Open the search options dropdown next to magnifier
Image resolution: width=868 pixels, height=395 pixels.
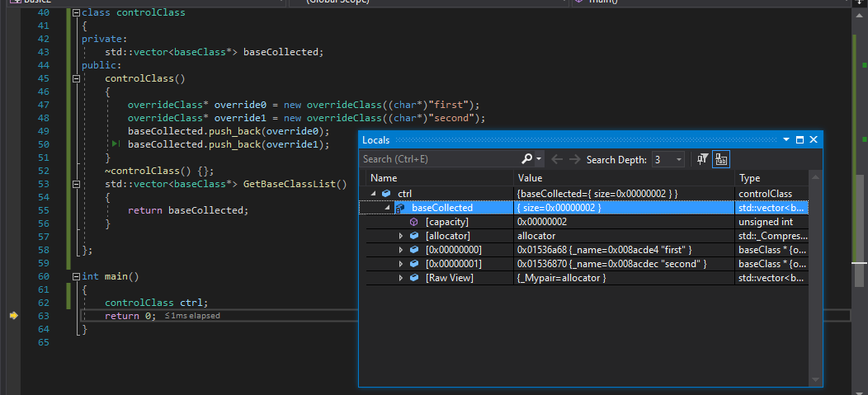pos(539,159)
